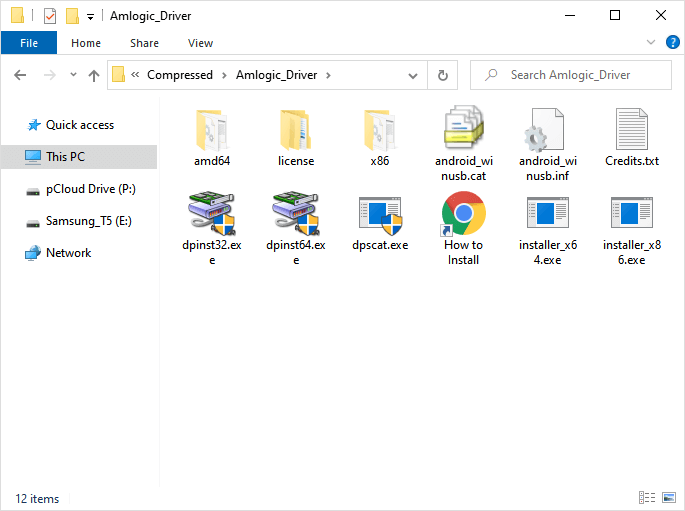Expand chevron after Amlogic_Driver breadcrumb
This screenshot has height=511, width=685.
(x=328, y=76)
